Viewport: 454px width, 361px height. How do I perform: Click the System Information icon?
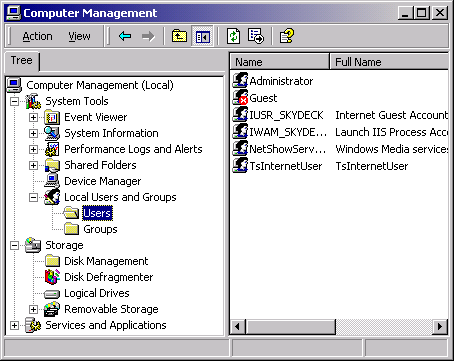(52, 133)
